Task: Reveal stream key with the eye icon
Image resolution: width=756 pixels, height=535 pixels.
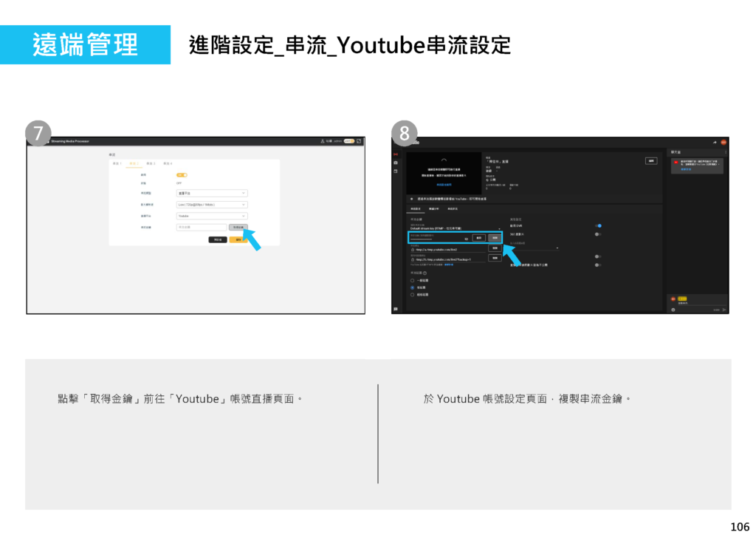Action: (x=466, y=239)
